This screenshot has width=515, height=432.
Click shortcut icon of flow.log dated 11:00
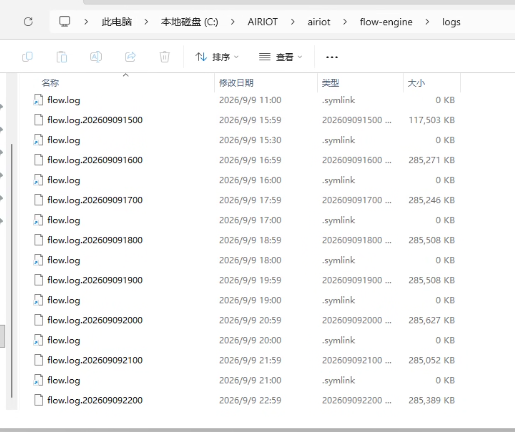point(38,100)
